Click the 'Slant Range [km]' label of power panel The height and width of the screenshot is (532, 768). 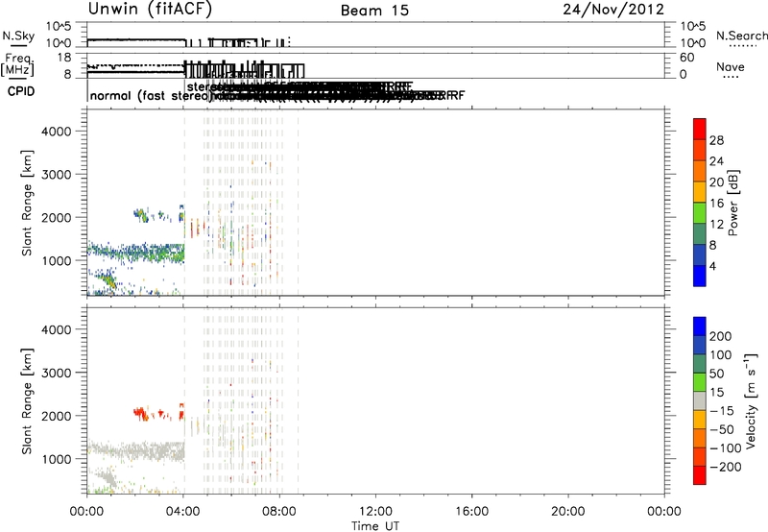coord(27,203)
